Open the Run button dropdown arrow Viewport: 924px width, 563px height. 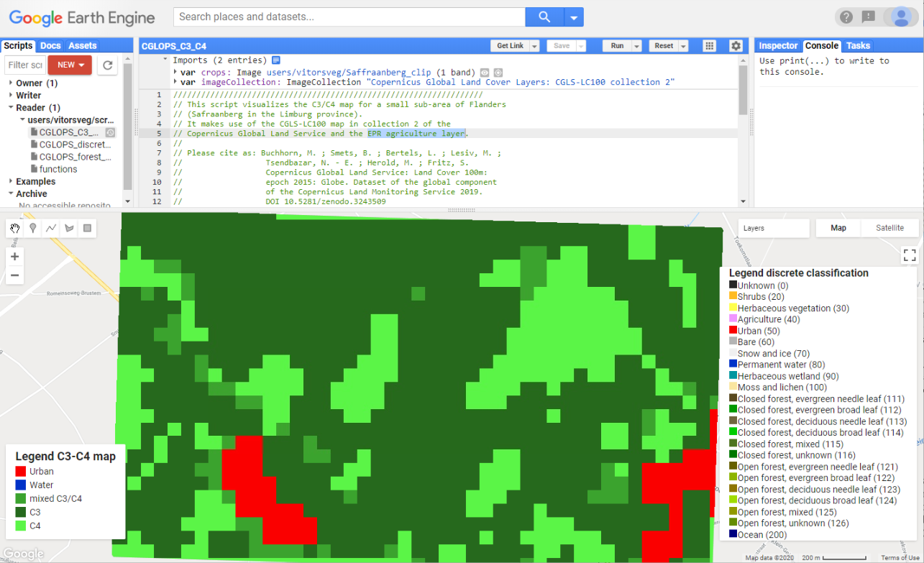(x=636, y=46)
